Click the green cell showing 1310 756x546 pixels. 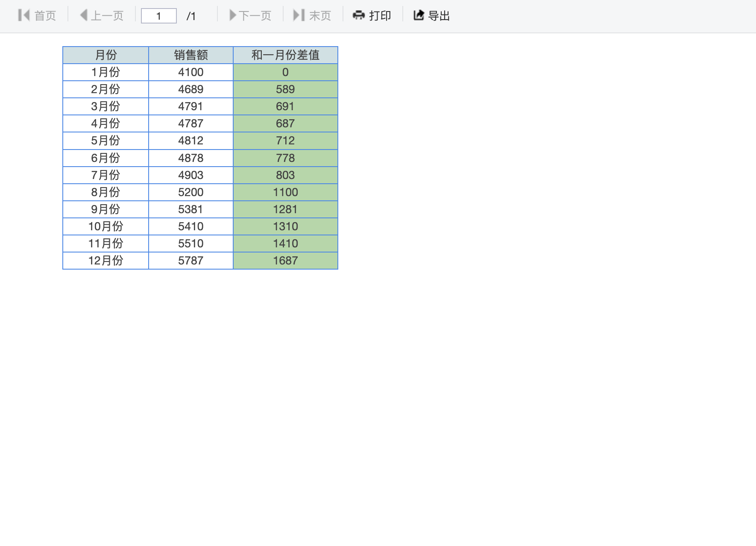(x=285, y=226)
